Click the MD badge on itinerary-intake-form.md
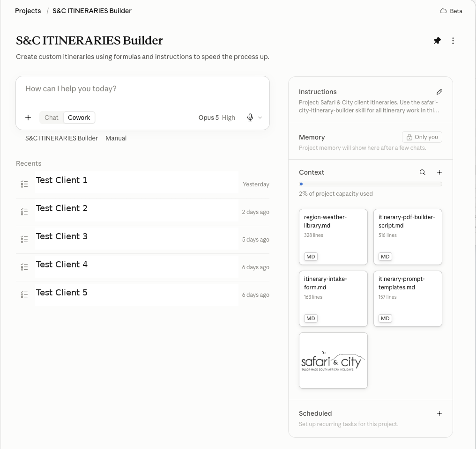 coord(311,318)
